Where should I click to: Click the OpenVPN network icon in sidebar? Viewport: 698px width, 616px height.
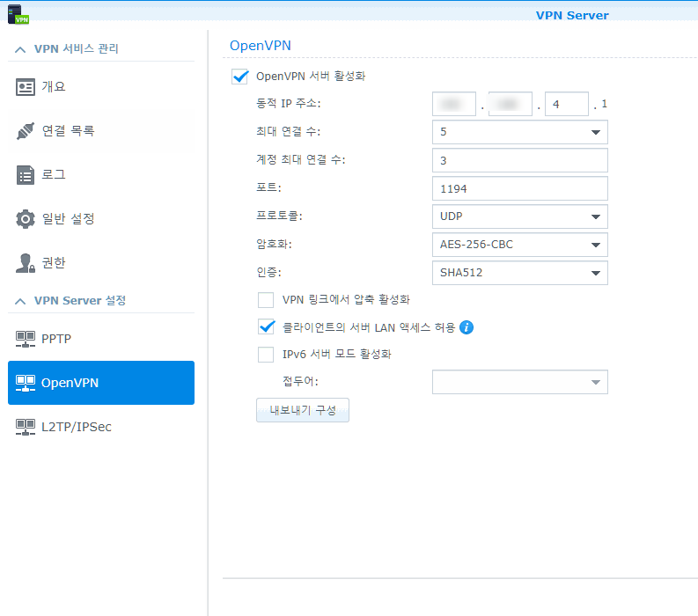26,383
